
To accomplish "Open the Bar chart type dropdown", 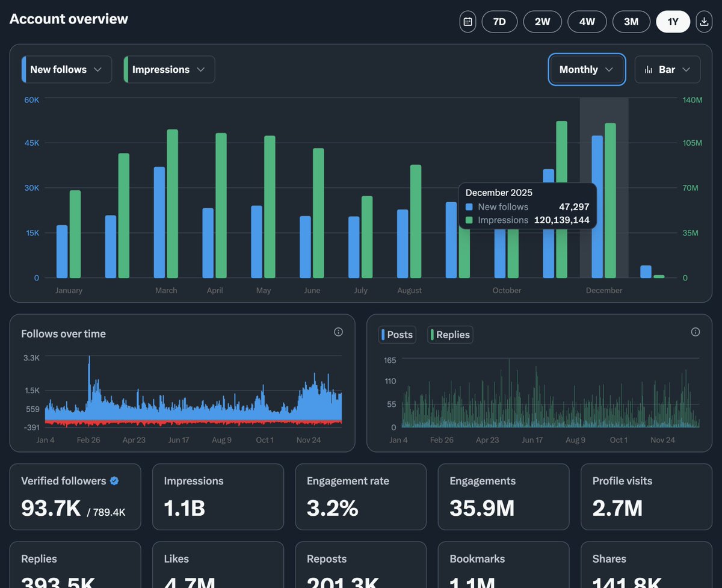I will pyautogui.click(x=667, y=70).
